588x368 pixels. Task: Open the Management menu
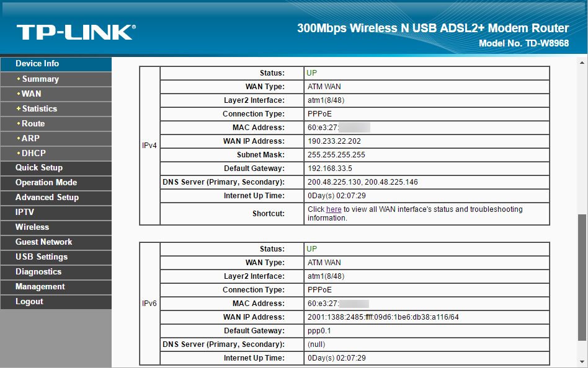click(56, 287)
